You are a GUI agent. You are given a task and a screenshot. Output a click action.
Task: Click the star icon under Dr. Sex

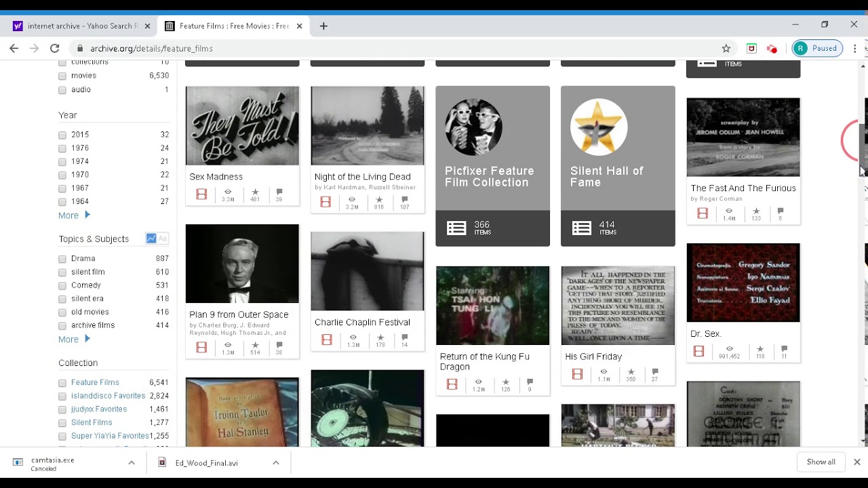[760, 348]
